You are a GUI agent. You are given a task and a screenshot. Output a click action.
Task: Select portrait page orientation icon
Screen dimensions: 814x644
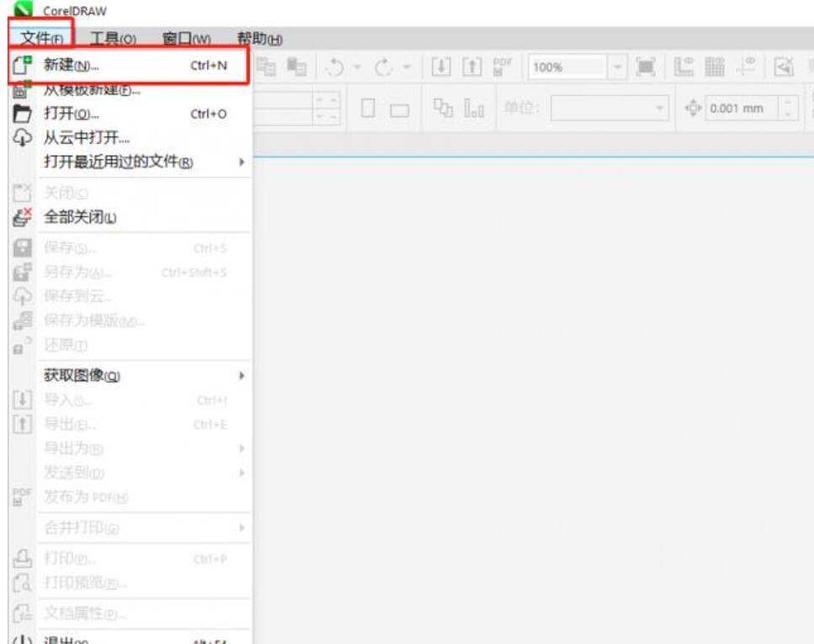[368, 108]
